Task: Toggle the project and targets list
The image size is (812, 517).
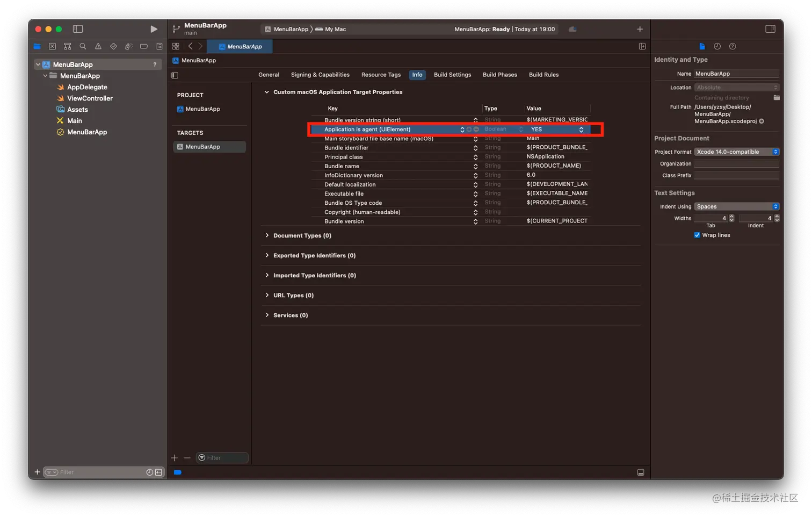Action: click(x=175, y=75)
